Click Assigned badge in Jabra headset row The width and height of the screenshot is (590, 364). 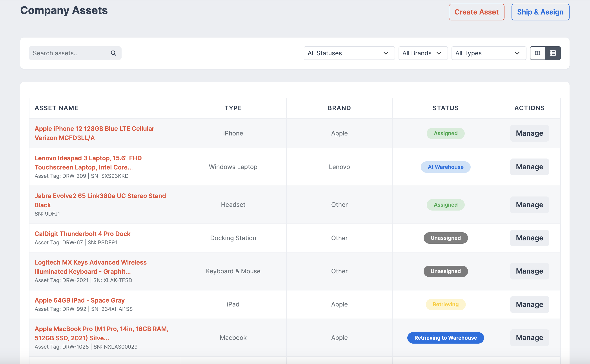pyautogui.click(x=445, y=205)
